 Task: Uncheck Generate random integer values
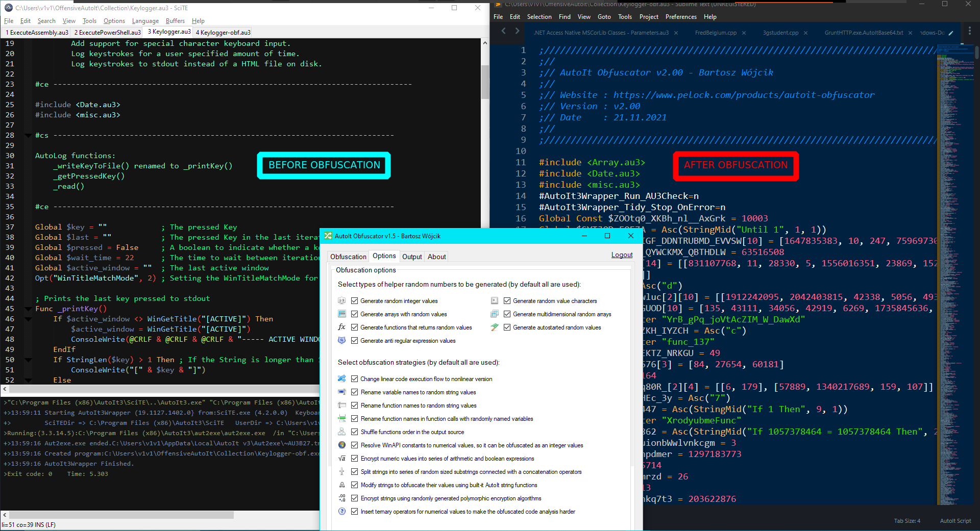354,301
